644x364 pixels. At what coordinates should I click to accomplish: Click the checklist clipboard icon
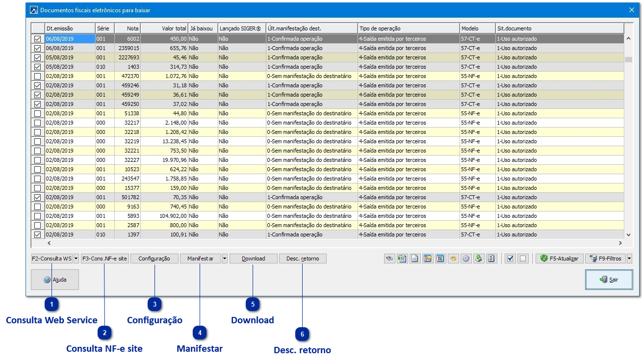click(491, 259)
